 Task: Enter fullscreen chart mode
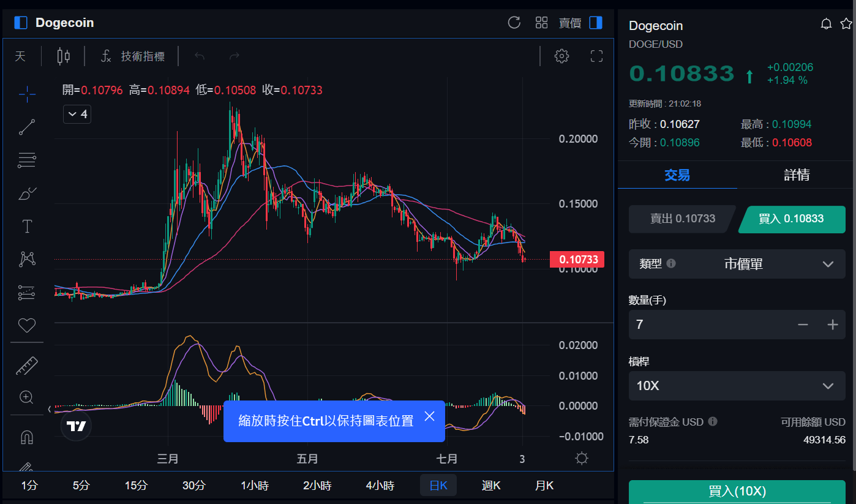pyautogui.click(x=596, y=56)
